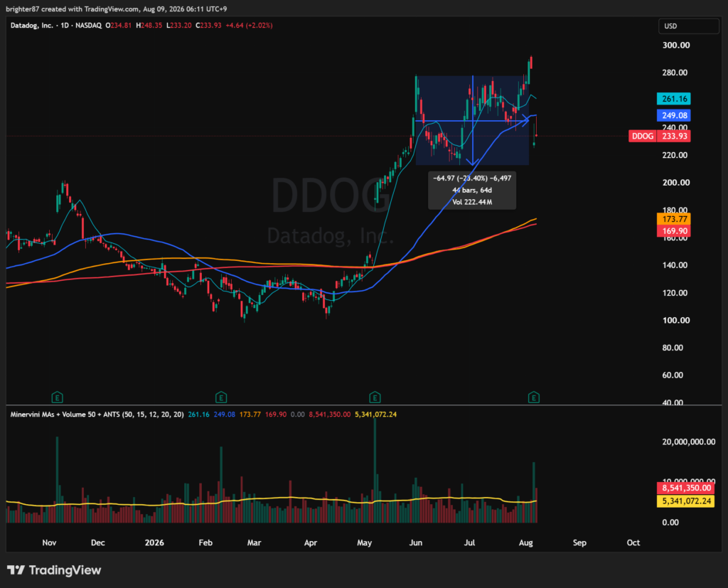Click the close value C233.93 in the header
728x588 pixels.
tap(208, 26)
